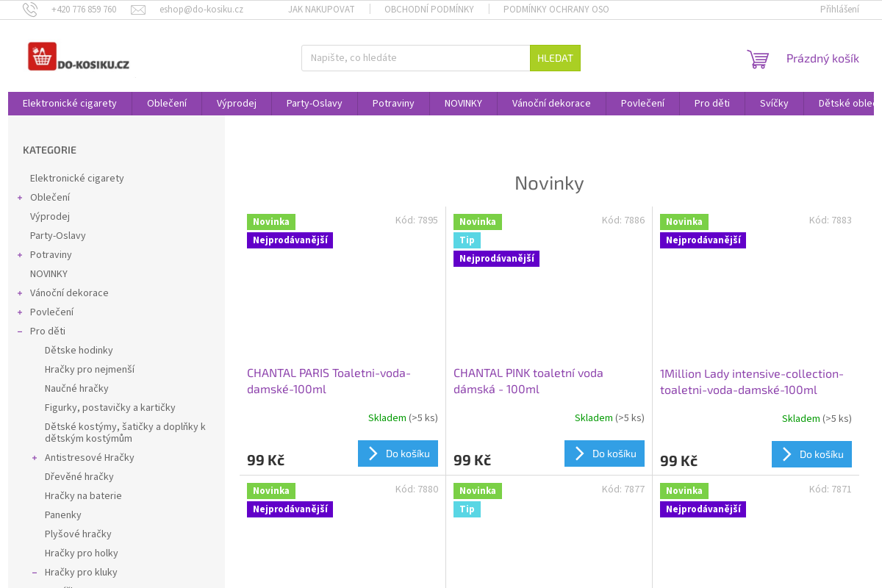Add CHANTAL PINK perfume to cart
The image size is (882, 588).
pyautogui.click(x=604, y=453)
